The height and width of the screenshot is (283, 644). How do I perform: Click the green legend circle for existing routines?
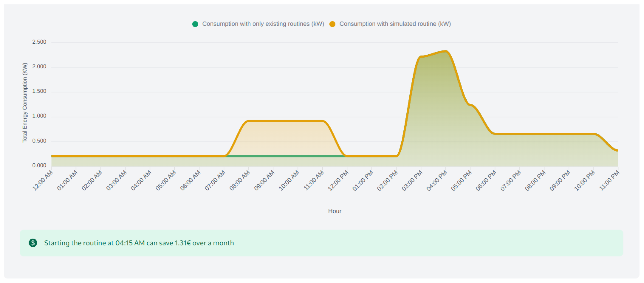point(195,24)
